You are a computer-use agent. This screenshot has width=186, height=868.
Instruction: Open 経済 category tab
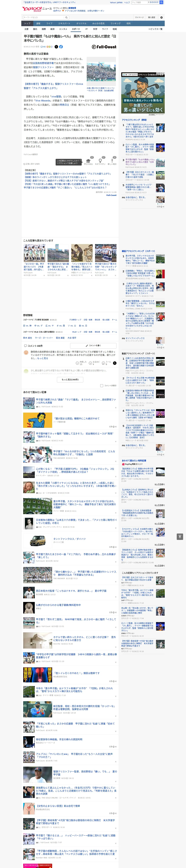pyautogui.click(x=52, y=29)
